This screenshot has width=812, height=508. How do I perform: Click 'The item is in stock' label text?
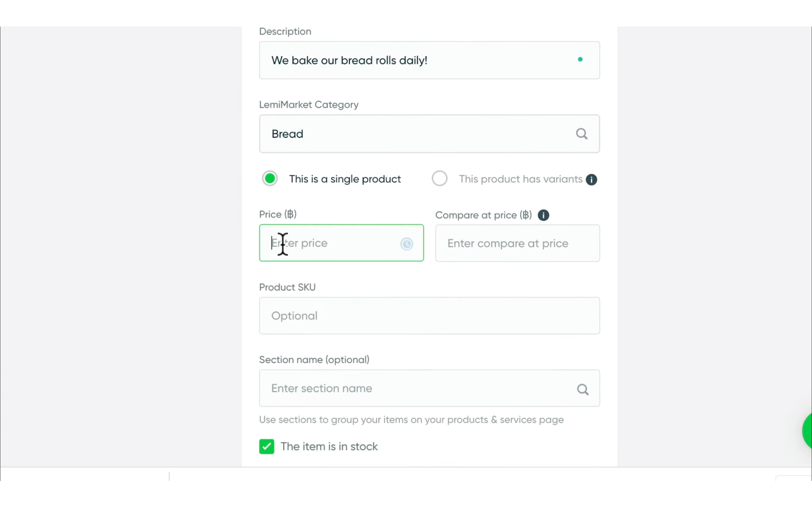pyautogui.click(x=329, y=447)
